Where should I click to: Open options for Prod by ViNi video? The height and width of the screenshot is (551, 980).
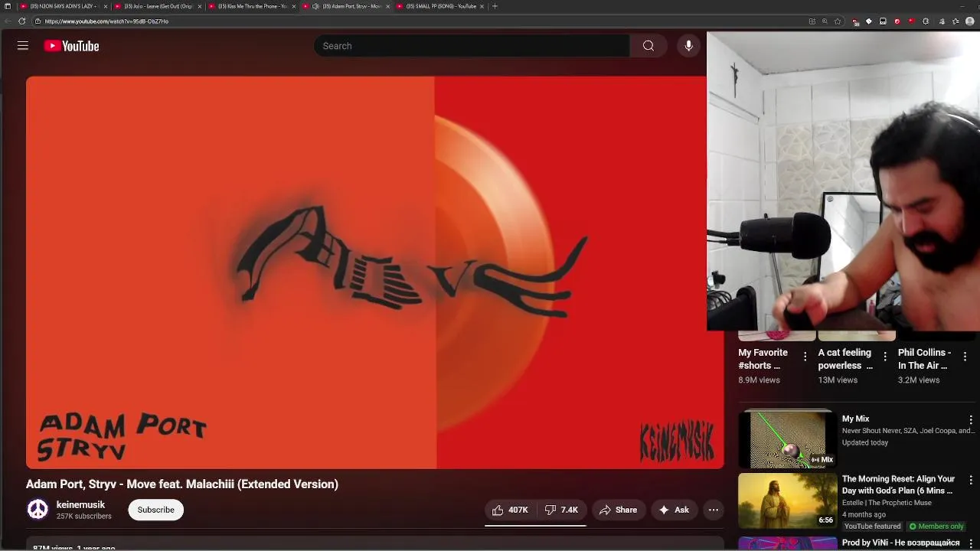click(x=971, y=543)
